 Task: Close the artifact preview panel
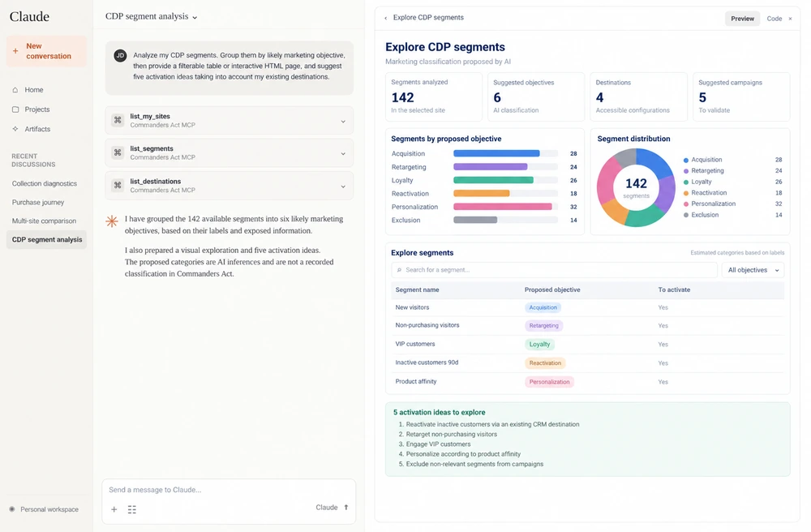pos(790,19)
